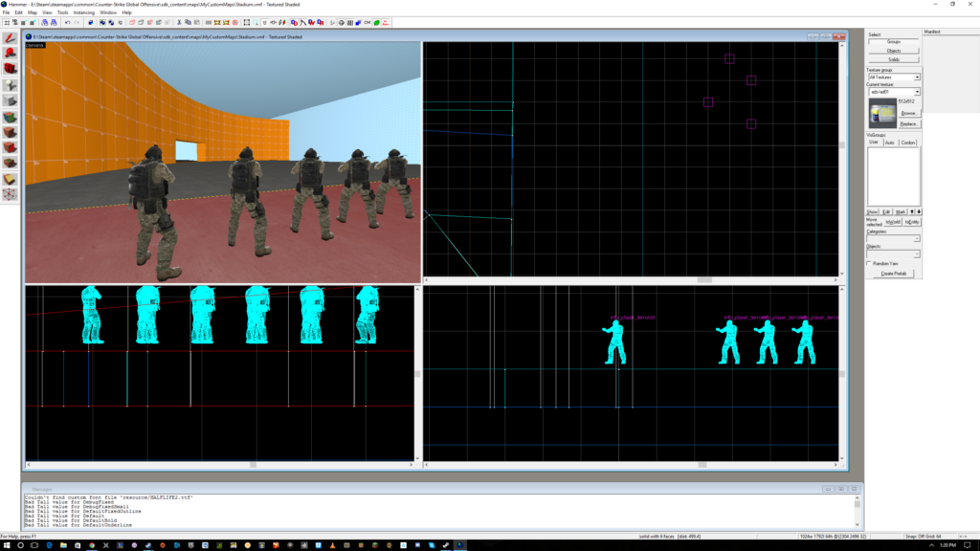980x551 pixels.
Task: Click the VisGroups Edit button
Action: (886, 211)
